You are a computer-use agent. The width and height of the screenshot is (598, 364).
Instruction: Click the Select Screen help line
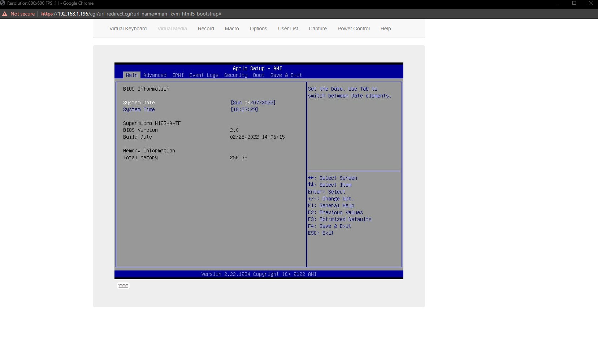333,178
